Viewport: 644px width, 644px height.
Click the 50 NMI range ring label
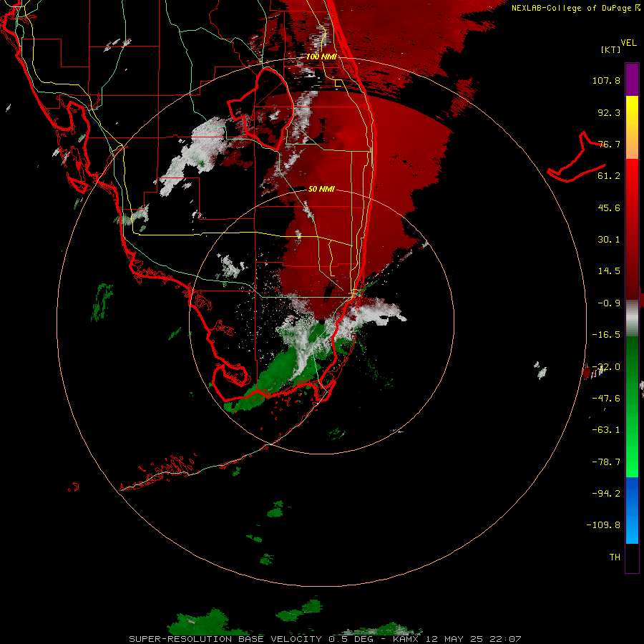coord(321,190)
